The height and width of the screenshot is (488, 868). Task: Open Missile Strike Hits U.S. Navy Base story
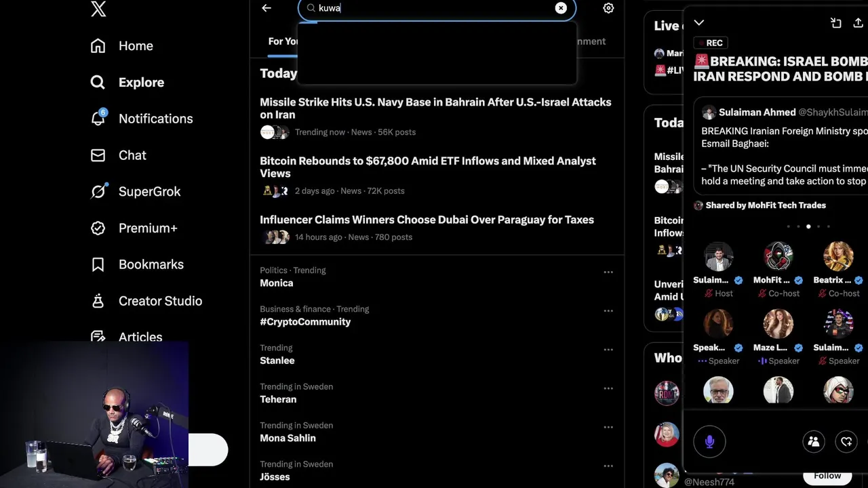click(437, 117)
